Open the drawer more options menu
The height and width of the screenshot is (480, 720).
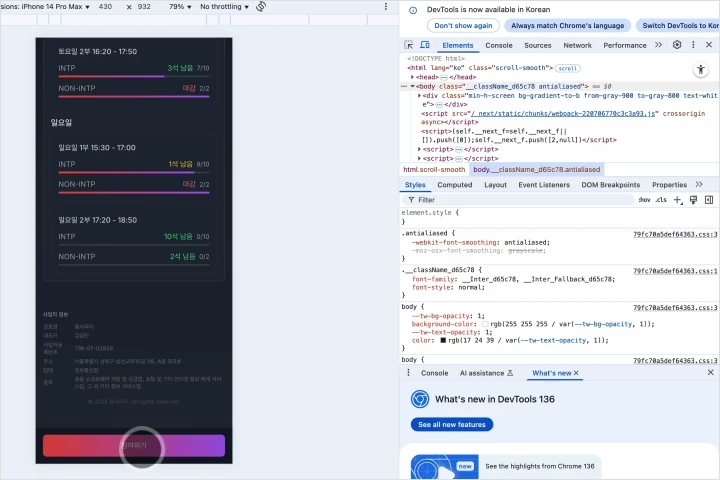click(x=408, y=373)
